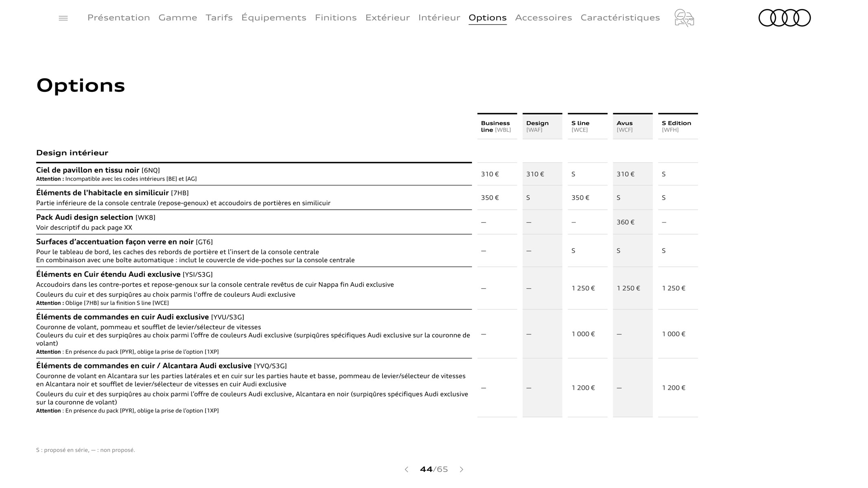
Task: Click 1 200 € in S line column
Action: pyautogui.click(x=583, y=388)
